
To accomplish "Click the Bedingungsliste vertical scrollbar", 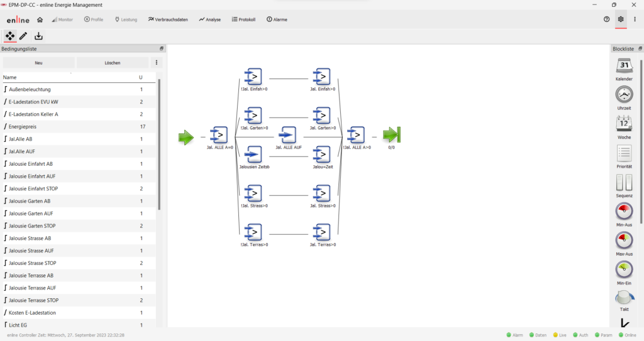I will 159,144.
